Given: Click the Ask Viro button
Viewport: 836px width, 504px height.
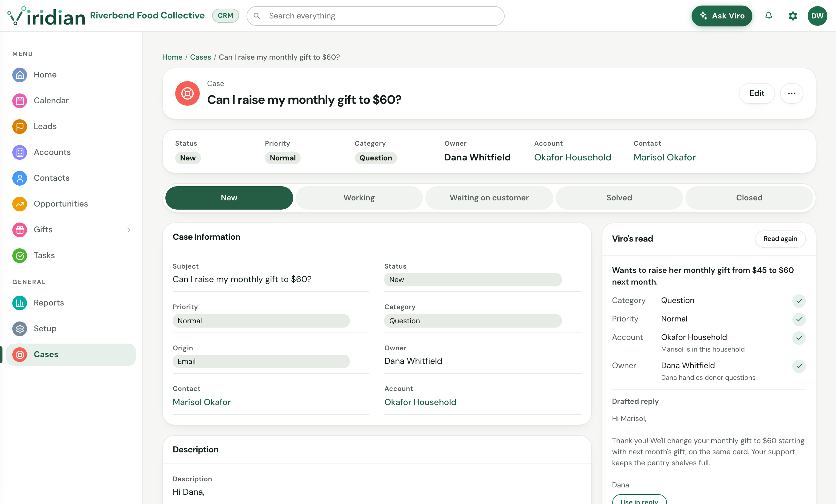Looking at the screenshot, I should 722,16.
